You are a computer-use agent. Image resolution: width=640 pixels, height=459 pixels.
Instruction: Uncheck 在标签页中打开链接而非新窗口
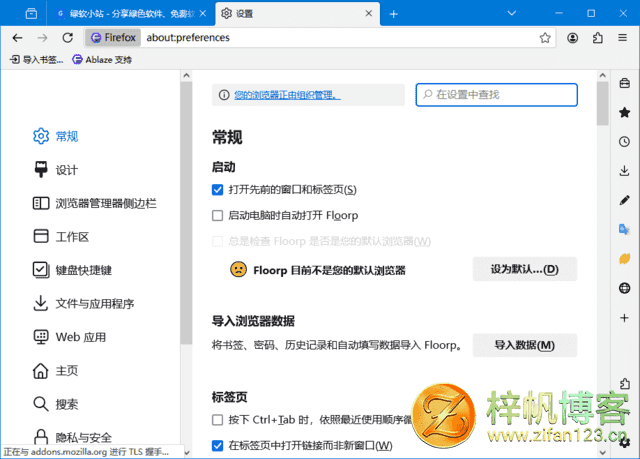pos(218,446)
